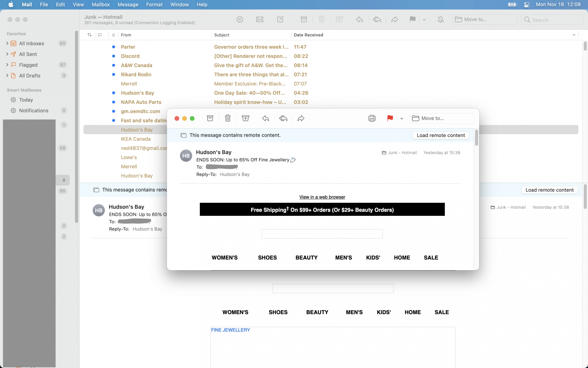Open the Mailbox menu

[x=100, y=5]
